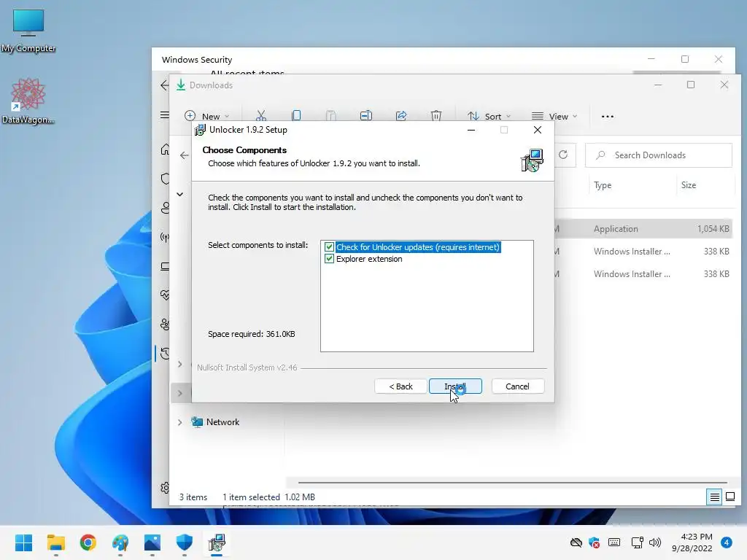The image size is (747, 560).
Task: Click the Search Downloads field
Action: coord(659,155)
